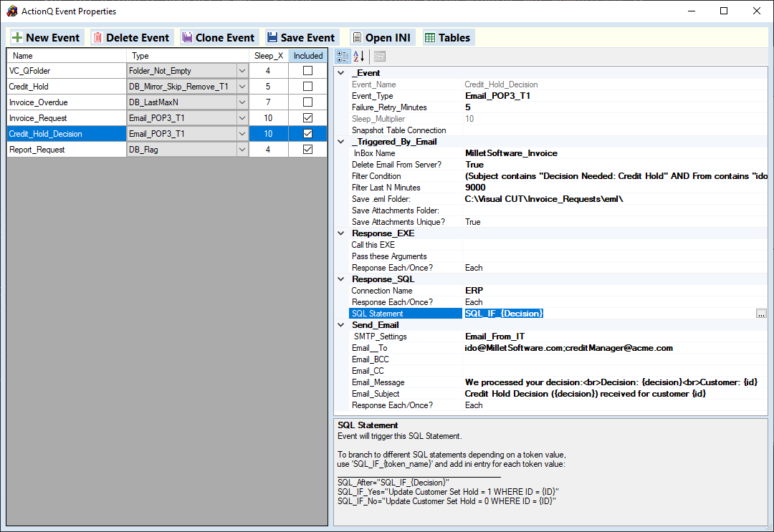Edit Filter Last N Minutes value 9000
The width and height of the screenshot is (774, 532).
[615, 188]
